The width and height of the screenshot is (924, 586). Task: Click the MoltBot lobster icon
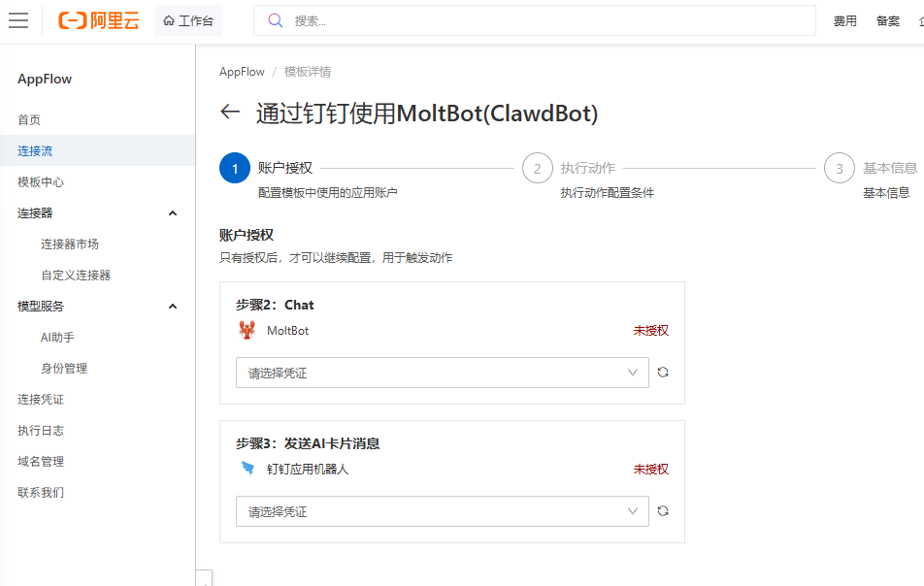[247, 331]
